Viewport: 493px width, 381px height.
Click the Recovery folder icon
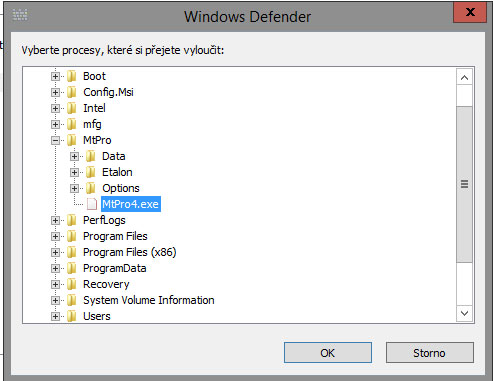click(72, 284)
